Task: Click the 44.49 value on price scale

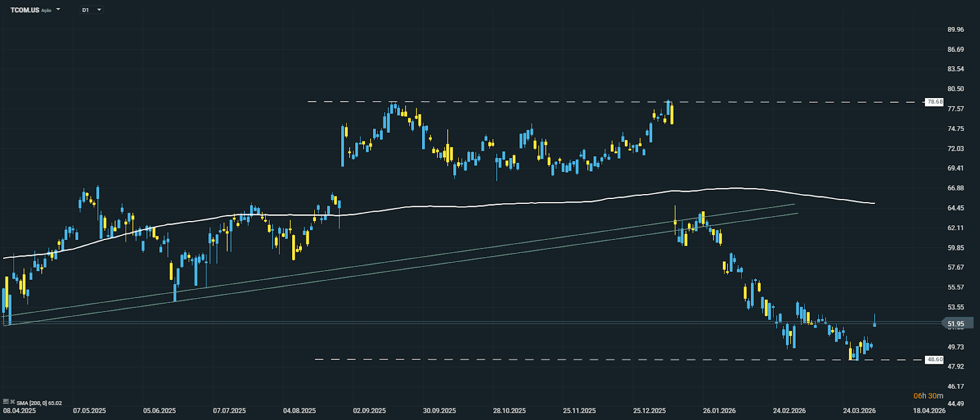Action: click(955, 403)
